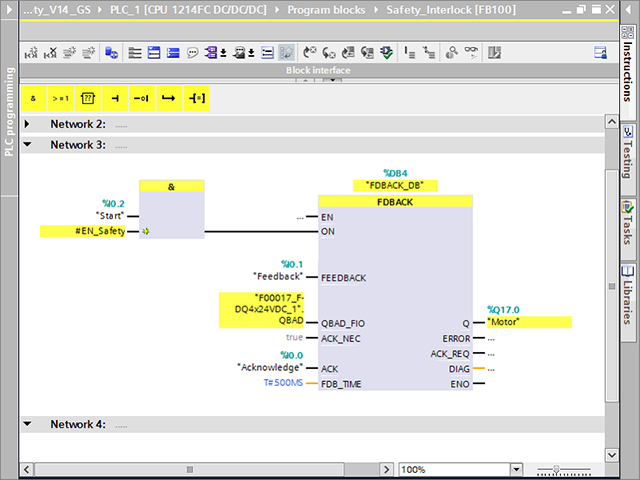Click the PLC programming vertical tab
The image size is (640, 480).
[x=9, y=111]
